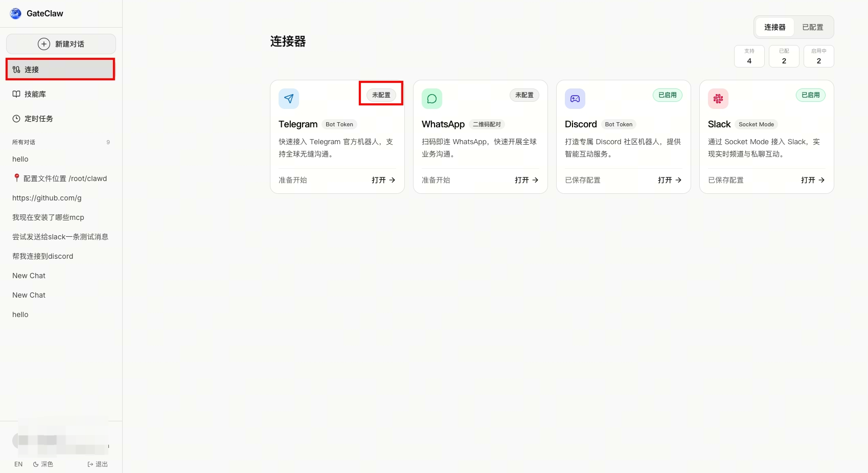Image resolution: width=868 pixels, height=473 pixels.
Task: Click the WhatsApp chat bubble icon
Action: [x=432, y=99]
